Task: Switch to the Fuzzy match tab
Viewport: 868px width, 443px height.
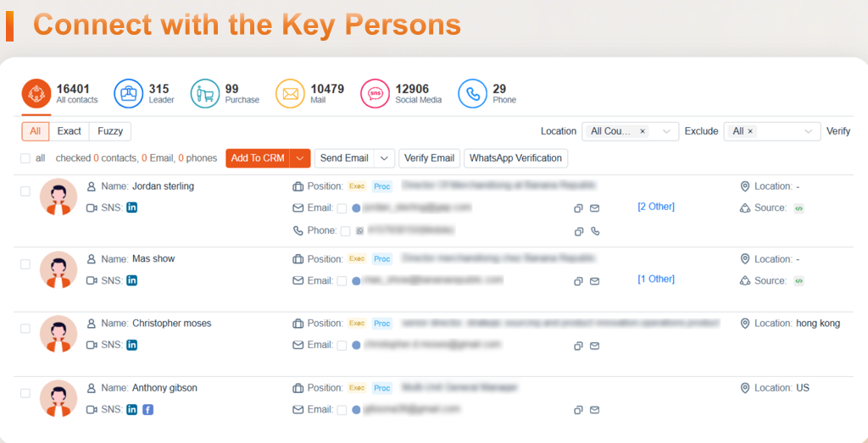Action: click(110, 131)
